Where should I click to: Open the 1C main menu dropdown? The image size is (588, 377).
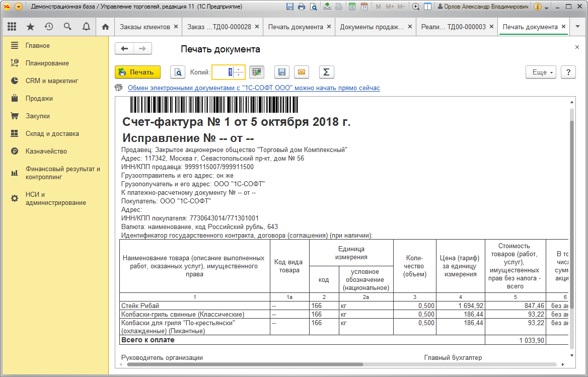click(18, 7)
